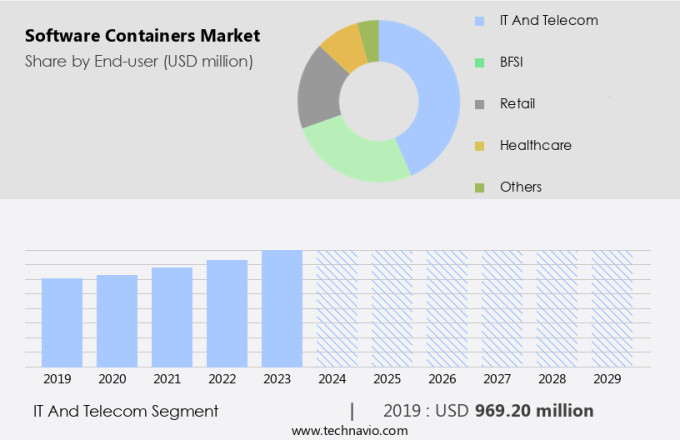Select the Healthcare legend label

coord(535,146)
